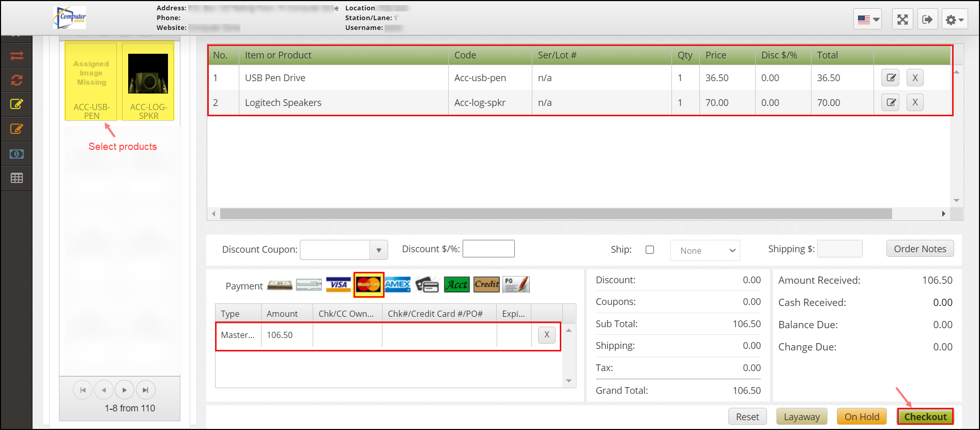Choose PO purchase order payment icon
Image resolution: width=980 pixels, height=430 pixels.
[516, 285]
